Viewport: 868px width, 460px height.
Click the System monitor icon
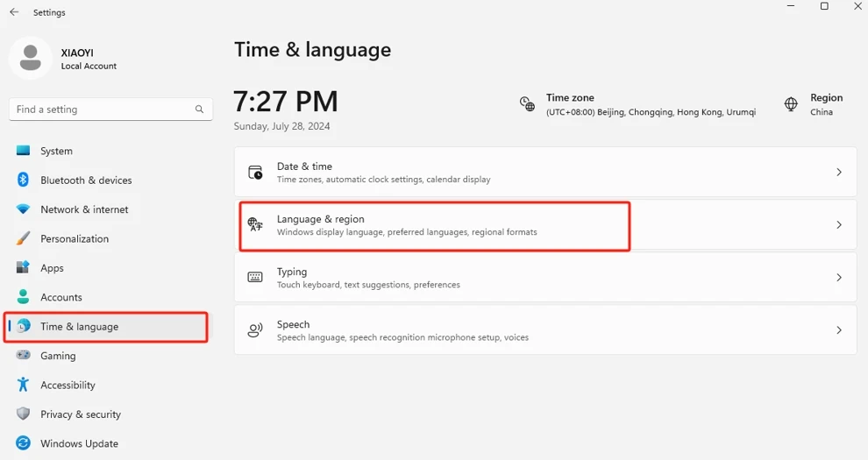point(23,151)
